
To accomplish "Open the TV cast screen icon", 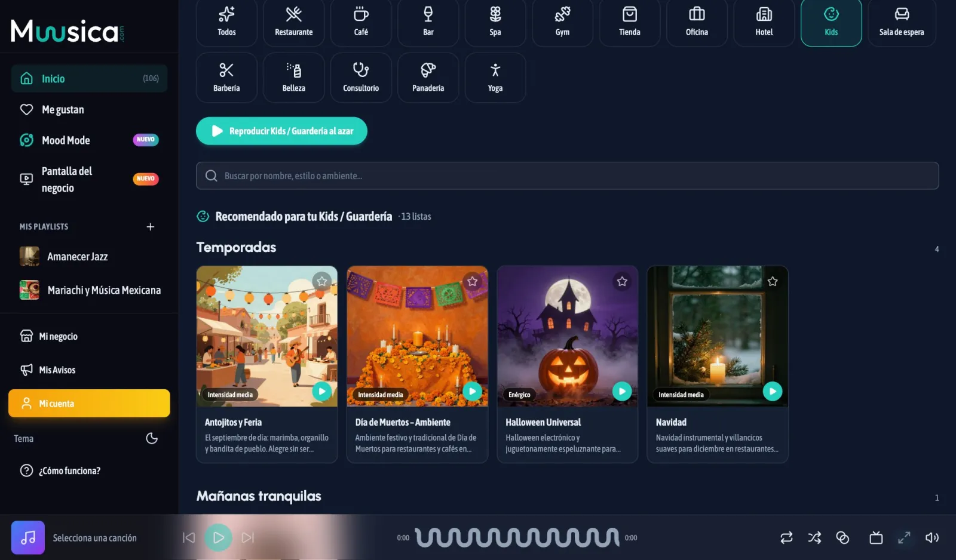I will coord(876,537).
